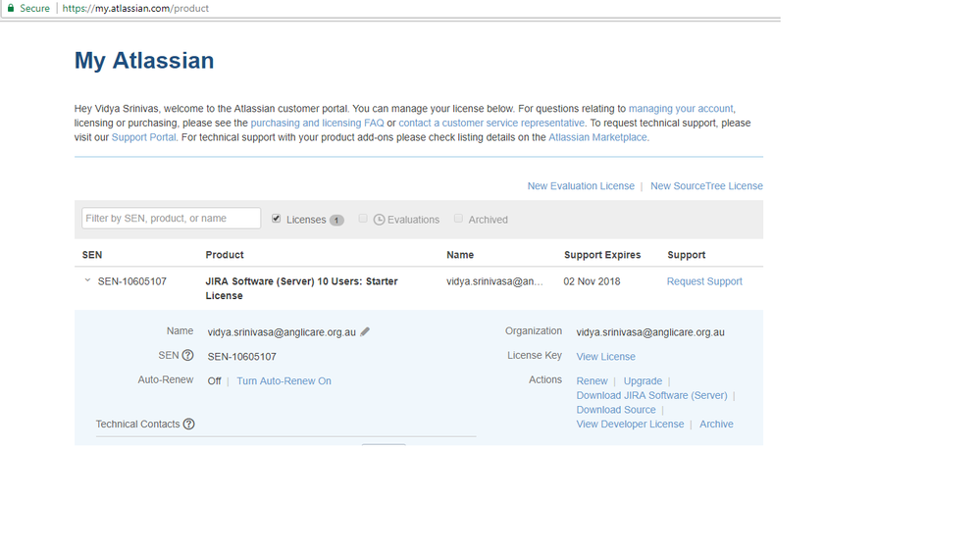Open the Technical Contacts help icon

188,424
